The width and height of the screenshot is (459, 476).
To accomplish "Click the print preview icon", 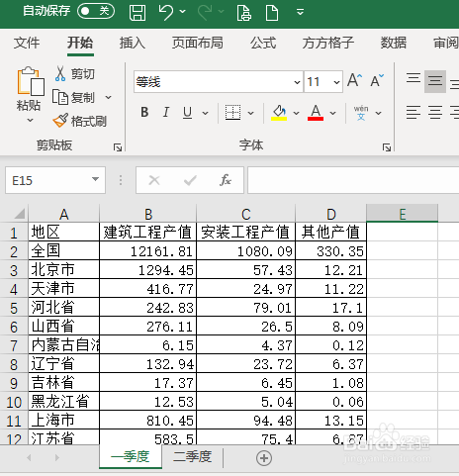I will coord(244,13).
